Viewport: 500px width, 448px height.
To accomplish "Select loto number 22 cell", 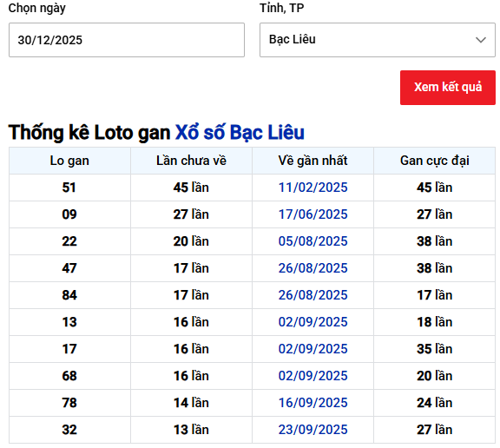I will 69,241.
